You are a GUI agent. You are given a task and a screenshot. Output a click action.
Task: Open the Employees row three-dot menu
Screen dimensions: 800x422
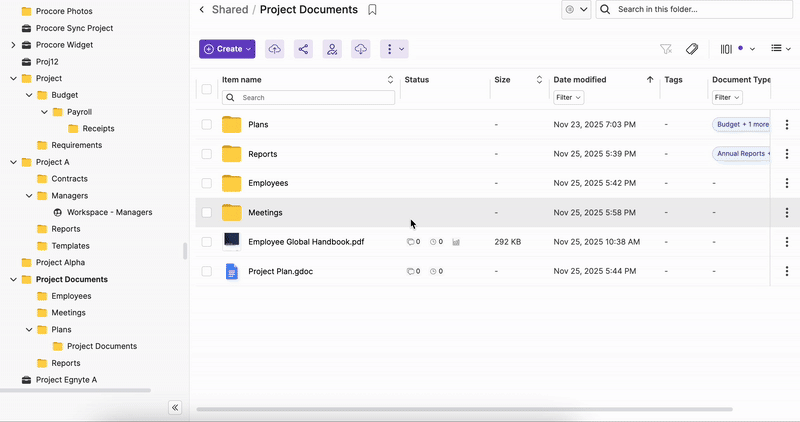[x=787, y=183]
